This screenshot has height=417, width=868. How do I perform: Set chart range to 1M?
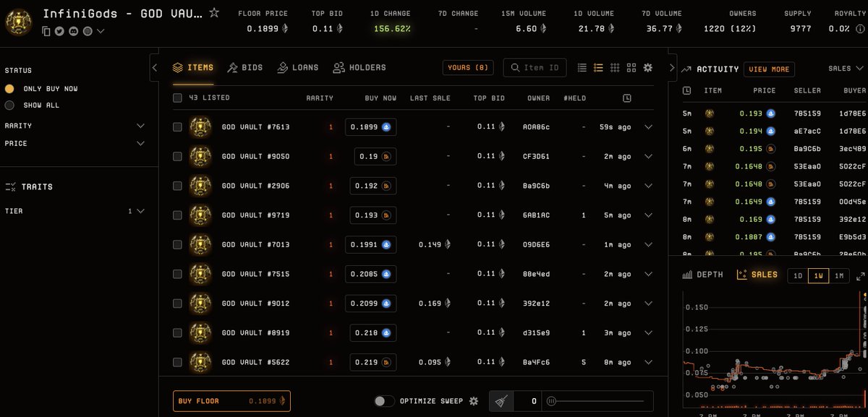coord(839,276)
